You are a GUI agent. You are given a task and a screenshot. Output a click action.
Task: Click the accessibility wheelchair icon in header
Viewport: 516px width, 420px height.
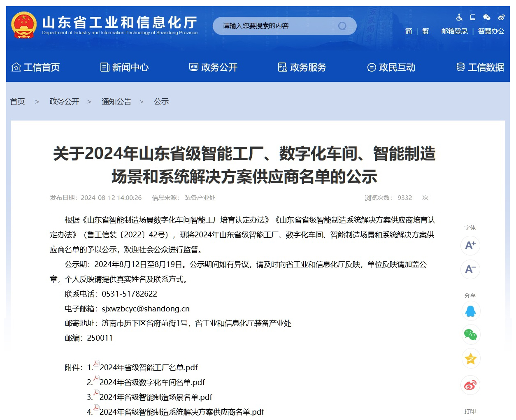(x=459, y=17)
